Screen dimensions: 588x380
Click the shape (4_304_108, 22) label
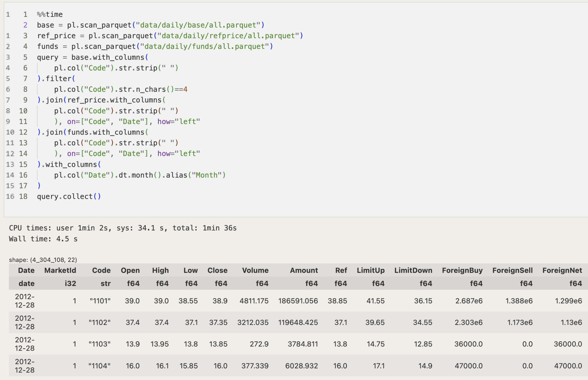tap(43, 260)
